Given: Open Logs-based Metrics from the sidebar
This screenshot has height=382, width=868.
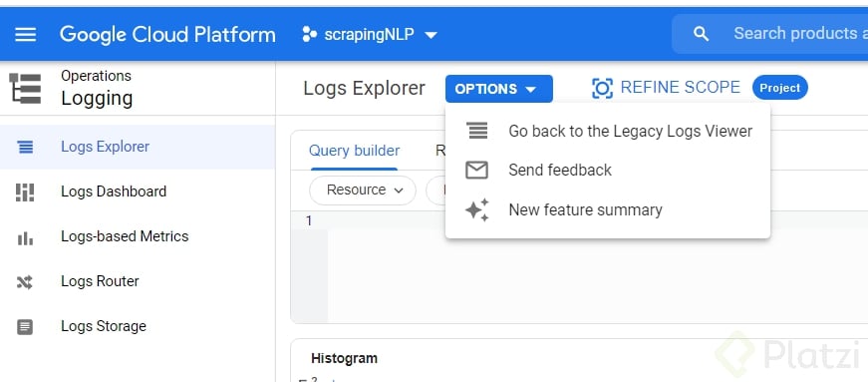Looking at the screenshot, I should [138, 236].
